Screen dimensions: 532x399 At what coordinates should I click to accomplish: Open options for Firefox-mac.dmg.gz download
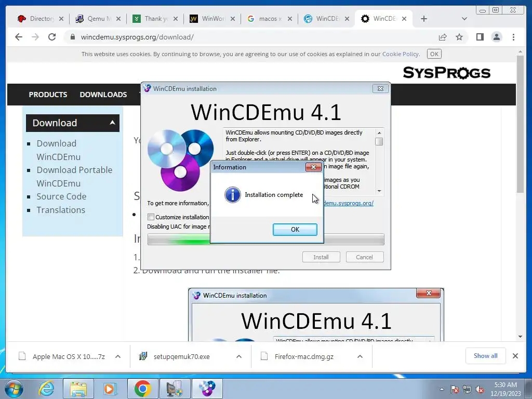(360, 356)
